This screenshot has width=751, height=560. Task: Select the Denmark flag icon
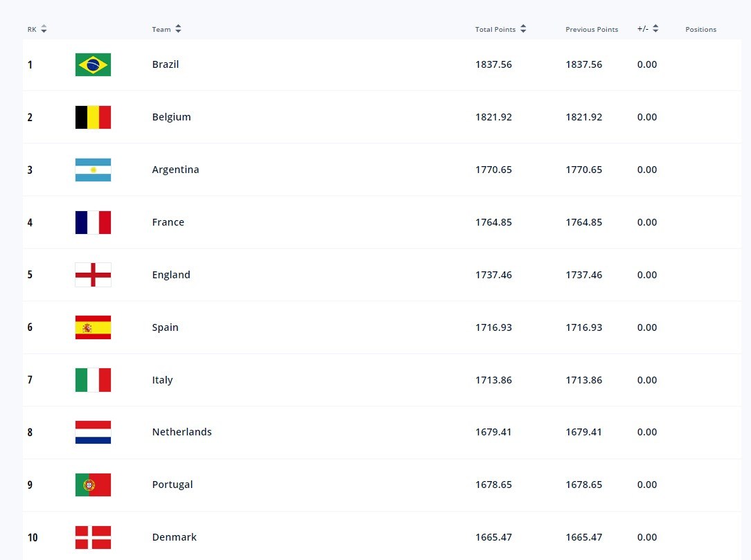tap(93, 538)
